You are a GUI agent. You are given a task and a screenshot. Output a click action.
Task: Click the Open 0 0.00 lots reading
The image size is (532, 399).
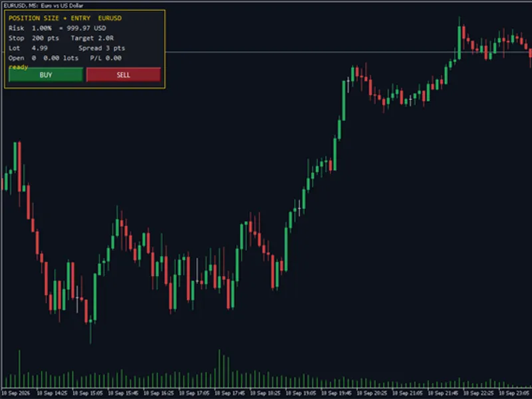pyautogui.click(x=43, y=58)
